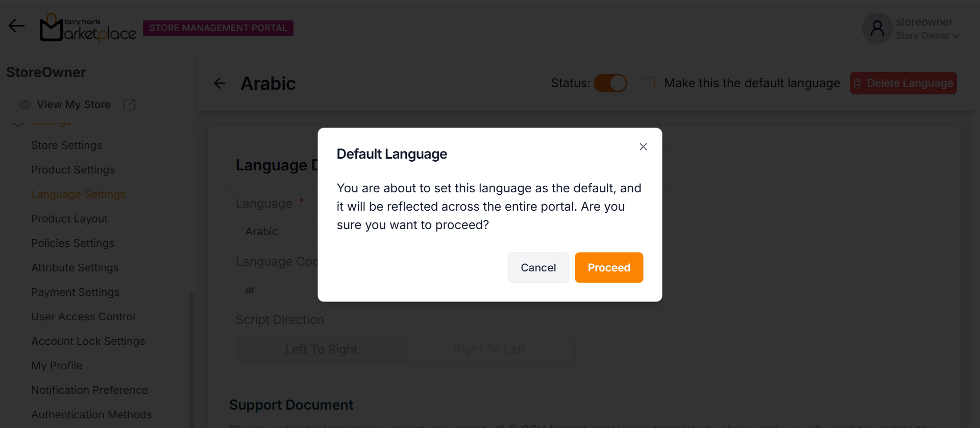Open Product Settings in sidebar
This screenshot has height=428, width=980.
click(73, 170)
